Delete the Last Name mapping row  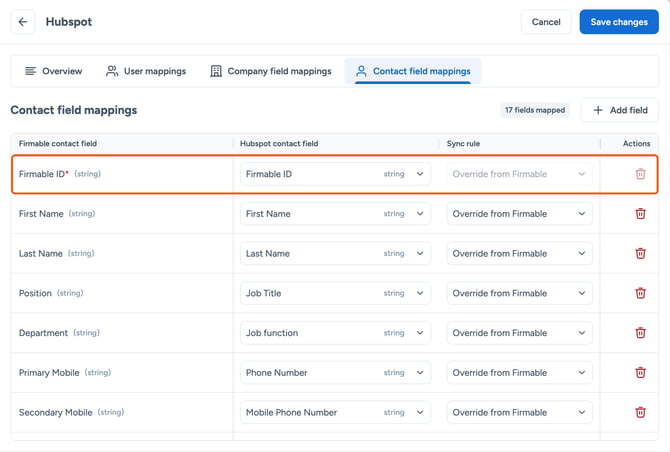click(x=640, y=253)
